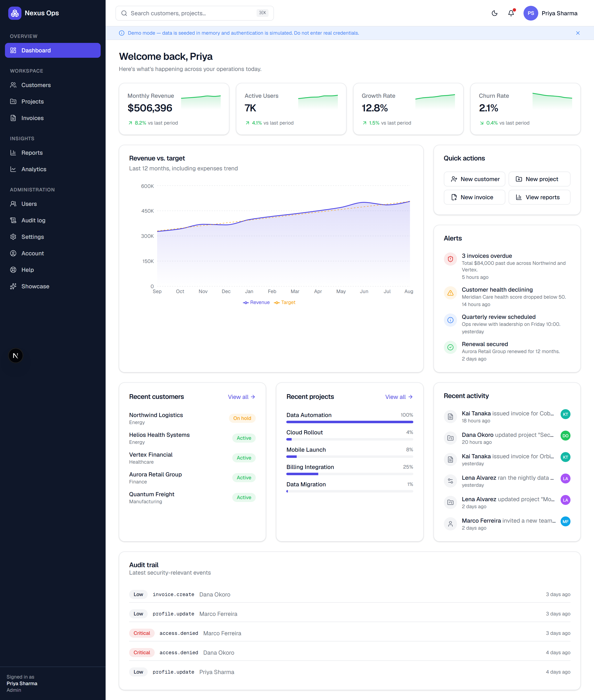Viewport: 594px width, 700px height.
Task: Open View all recent customers link
Action: click(x=242, y=397)
